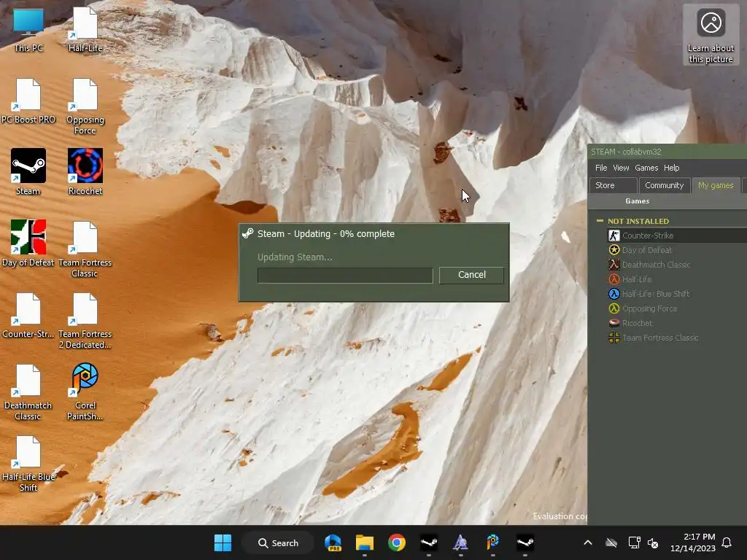Select Team Fortress Classic row in Steam

tap(678, 338)
